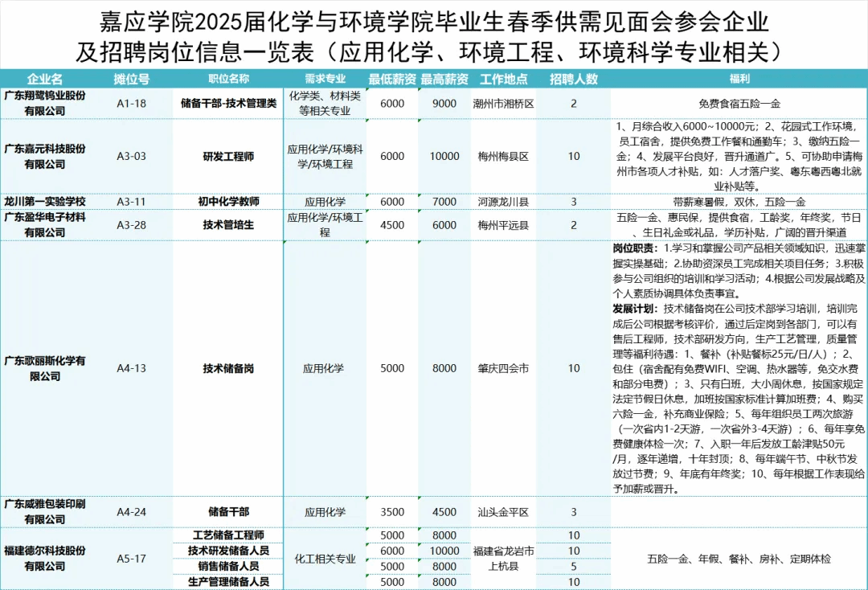Select the 需求专业 column header
Image resolution: width=868 pixels, height=590 pixels.
pos(325,80)
